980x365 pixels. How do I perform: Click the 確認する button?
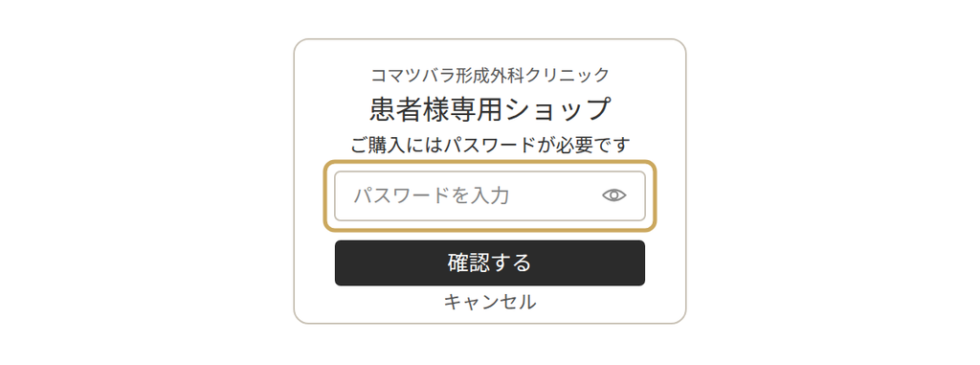[x=489, y=262]
